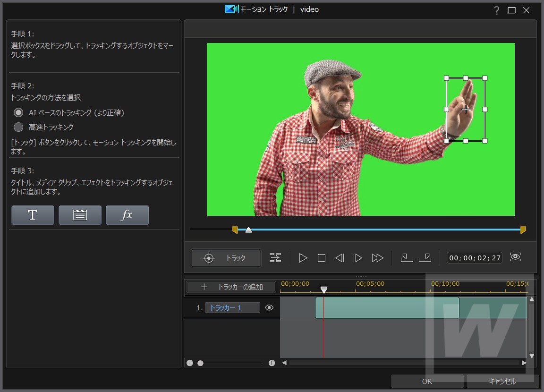Add a title to the tracked object
The width and height of the screenshot is (544, 392).
point(33,215)
